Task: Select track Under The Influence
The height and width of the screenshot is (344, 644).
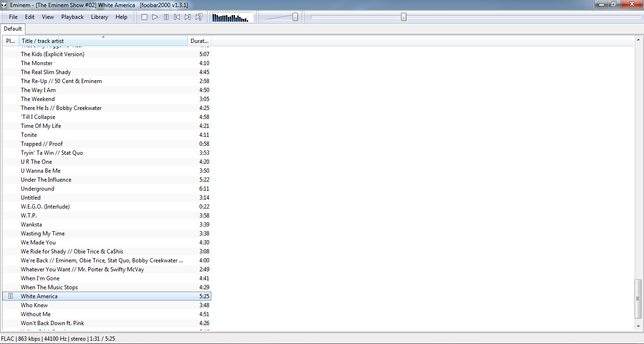Action: pyautogui.click(x=107, y=180)
